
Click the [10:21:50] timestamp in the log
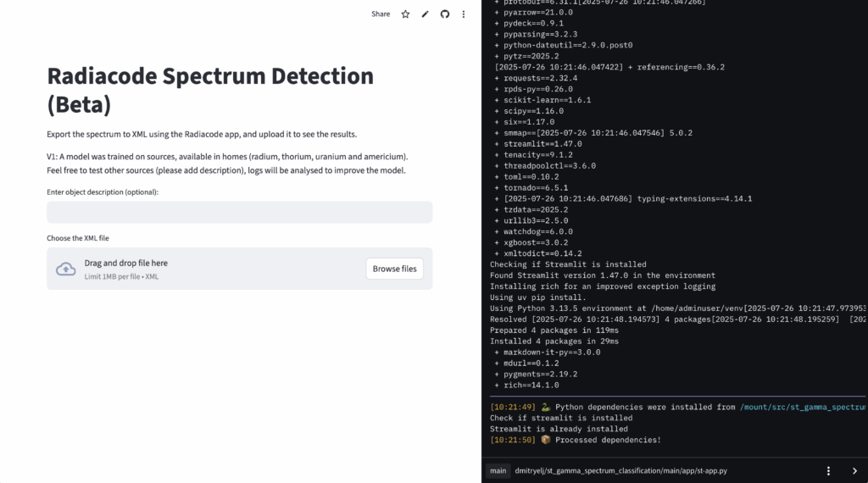[x=512, y=440]
